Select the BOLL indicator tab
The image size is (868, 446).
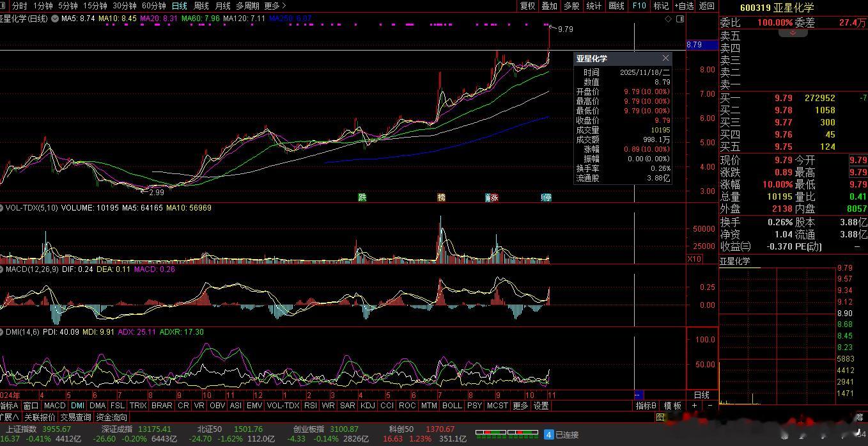coord(452,406)
